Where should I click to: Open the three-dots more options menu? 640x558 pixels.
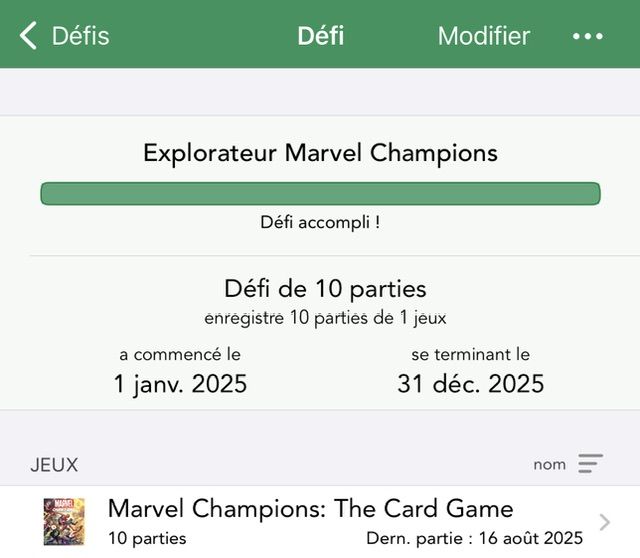pyautogui.click(x=587, y=36)
